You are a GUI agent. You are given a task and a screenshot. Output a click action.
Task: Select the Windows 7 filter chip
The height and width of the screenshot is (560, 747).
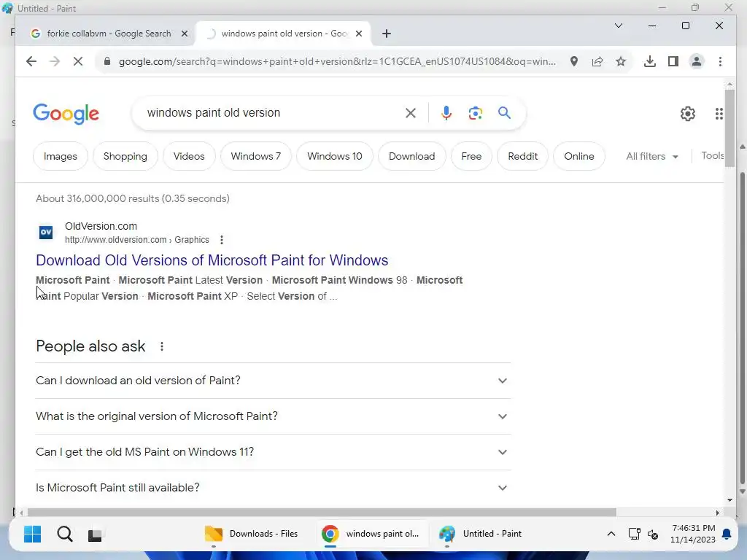click(x=256, y=156)
